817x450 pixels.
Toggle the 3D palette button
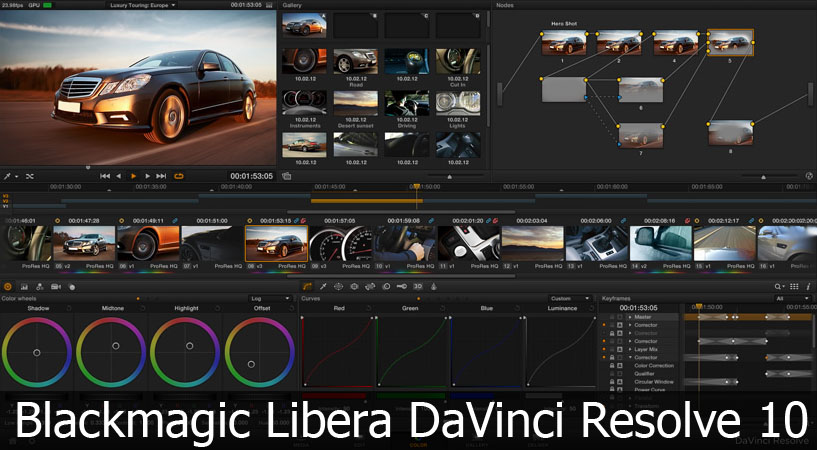417,286
